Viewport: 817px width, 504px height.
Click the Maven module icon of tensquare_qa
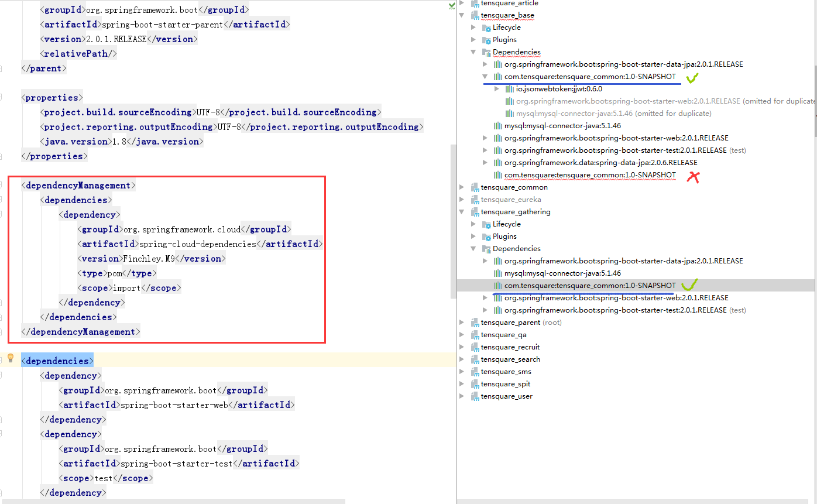point(475,335)
